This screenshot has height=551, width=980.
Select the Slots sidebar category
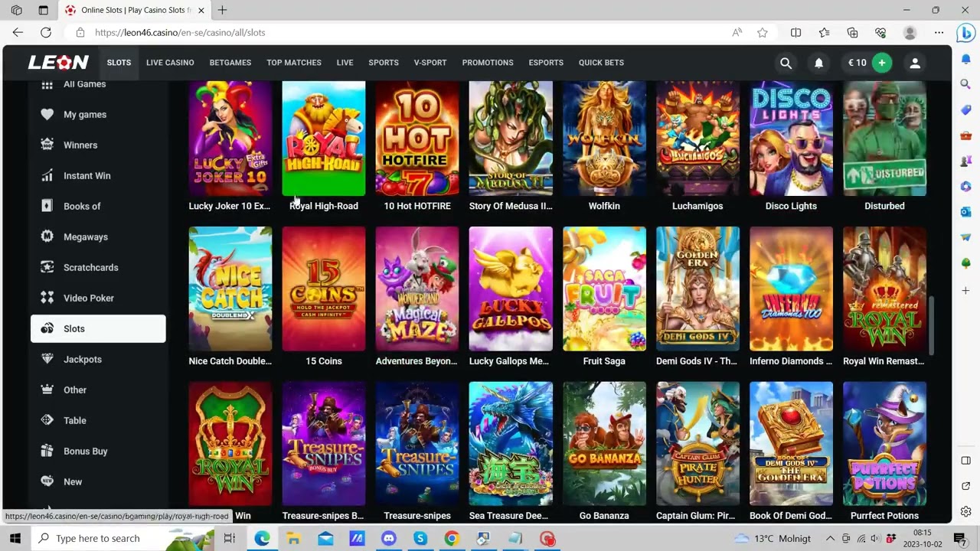[98, 328]
